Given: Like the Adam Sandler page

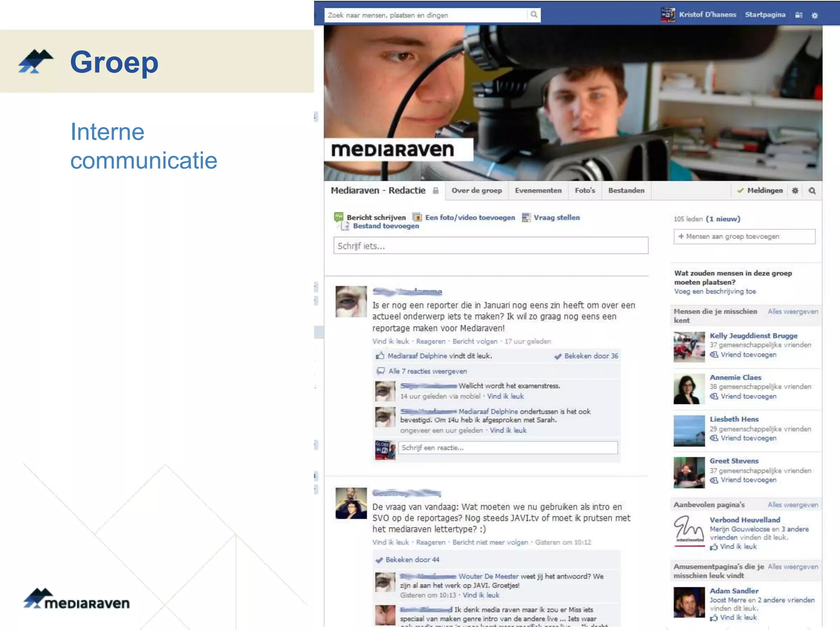Looking at the screenshot, I should [x=738, y=618].
